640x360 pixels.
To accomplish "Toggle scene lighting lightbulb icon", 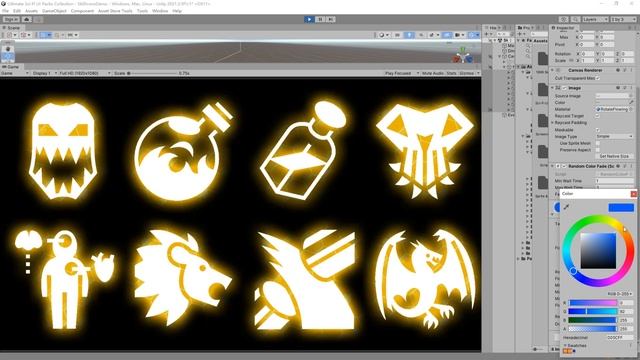I will [x=409, y=35].
